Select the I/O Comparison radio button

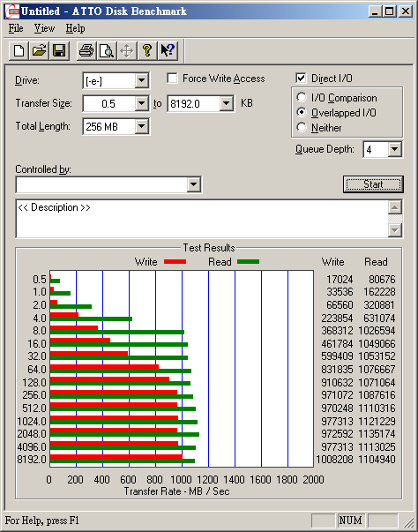[301, 98]
